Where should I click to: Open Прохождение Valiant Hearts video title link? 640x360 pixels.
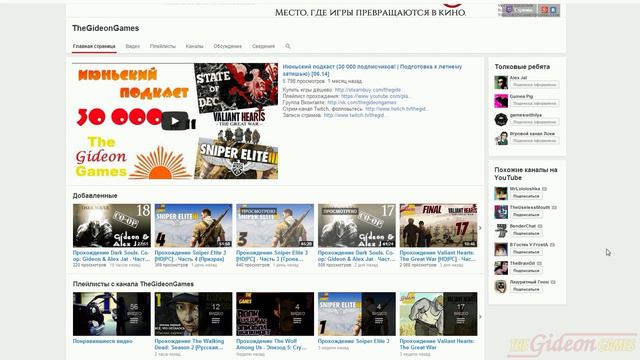point(438,256)
